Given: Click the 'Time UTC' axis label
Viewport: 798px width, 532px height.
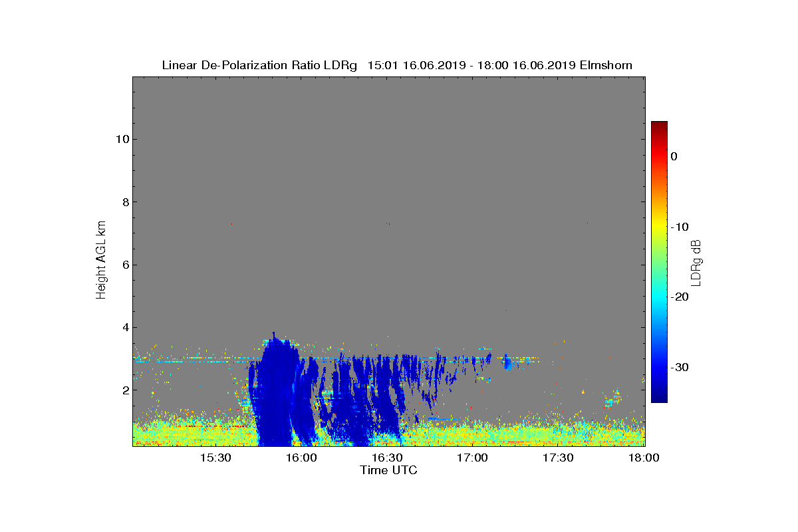Looking at the screenshot, I should [x=389, y=470].
